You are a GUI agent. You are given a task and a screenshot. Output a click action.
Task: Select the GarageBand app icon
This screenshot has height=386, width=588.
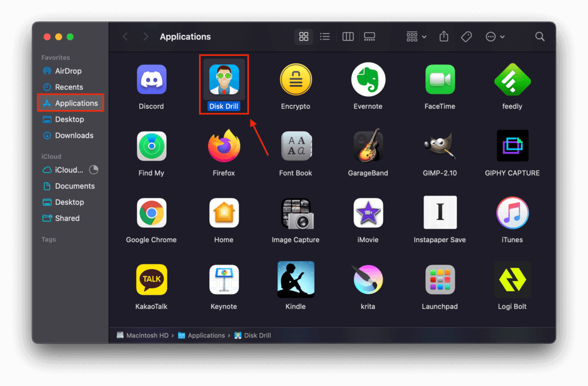368,146
